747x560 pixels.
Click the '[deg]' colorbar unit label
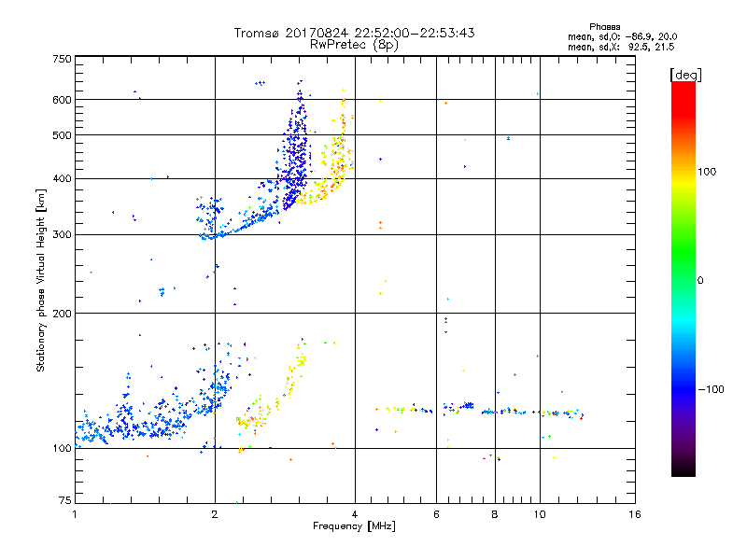685,75
